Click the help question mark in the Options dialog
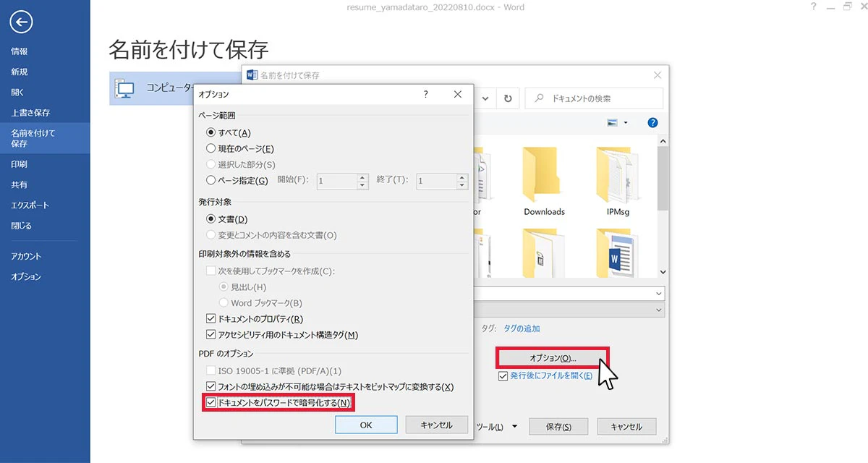The width and height of the screenshot is (868, 463). [x=425, y=94]
